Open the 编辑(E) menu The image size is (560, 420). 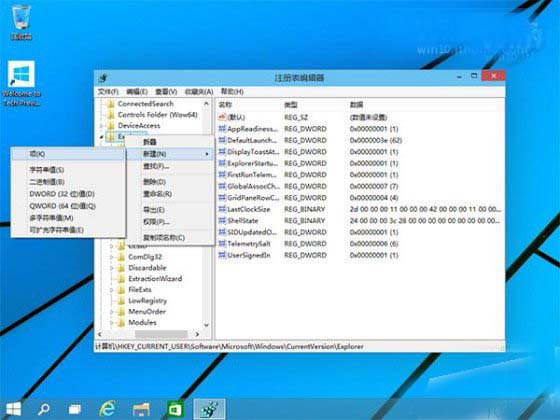coord(137,92)
